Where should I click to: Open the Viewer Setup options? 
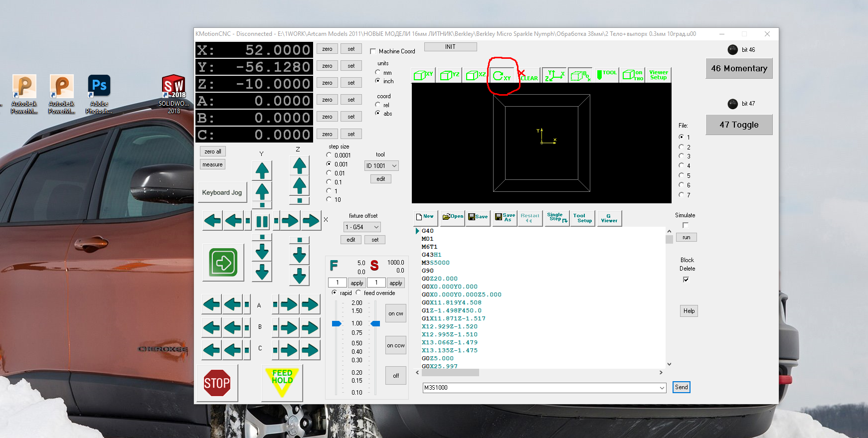click(658, 75)
